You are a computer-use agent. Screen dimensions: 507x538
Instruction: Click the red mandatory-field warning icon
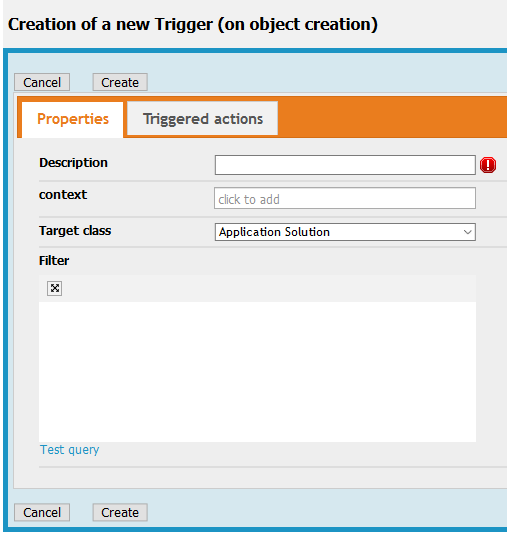point(488,165)
